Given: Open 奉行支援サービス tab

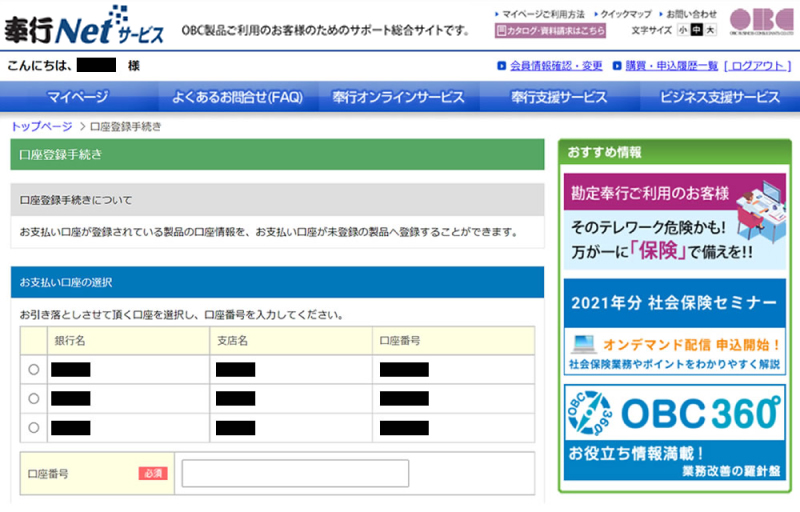Looking at the screenshot, I should pyautogui.click(x=559, y=96).
